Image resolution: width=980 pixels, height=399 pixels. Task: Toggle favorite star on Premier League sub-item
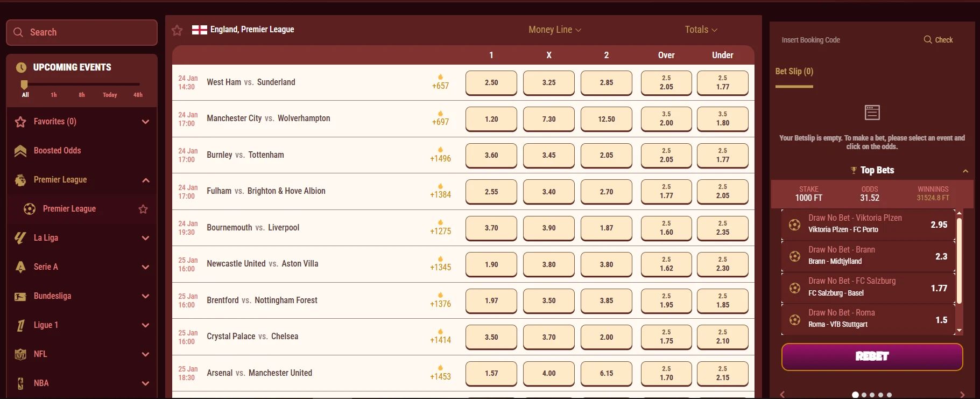[x=143, y=209]
